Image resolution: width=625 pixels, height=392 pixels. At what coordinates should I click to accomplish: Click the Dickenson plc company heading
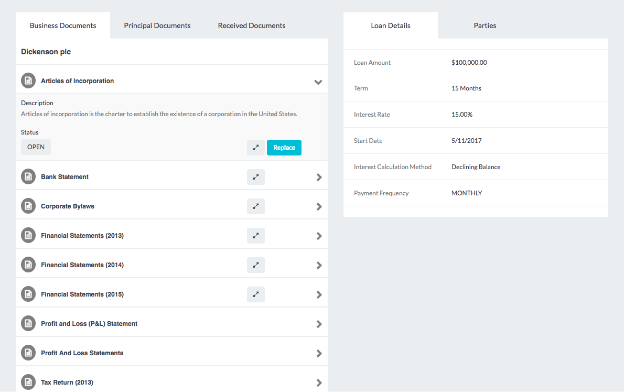click(x=46, y=51)
